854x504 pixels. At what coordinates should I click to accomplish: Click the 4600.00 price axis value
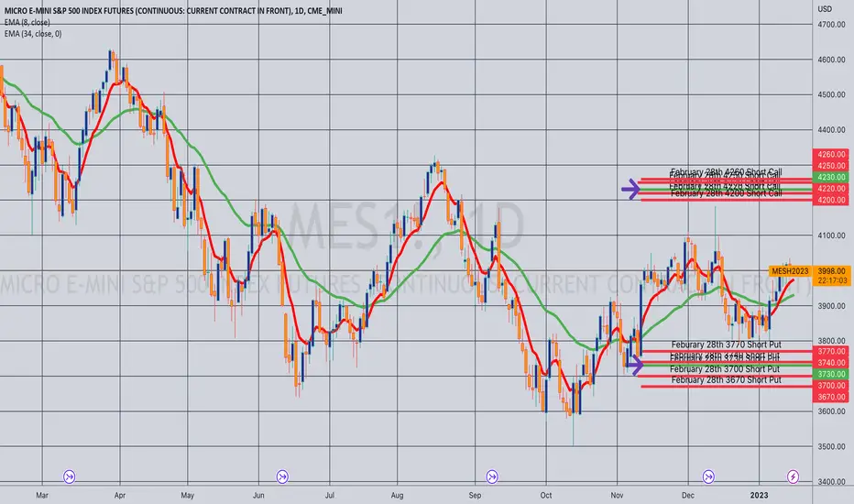coord(831,60)
